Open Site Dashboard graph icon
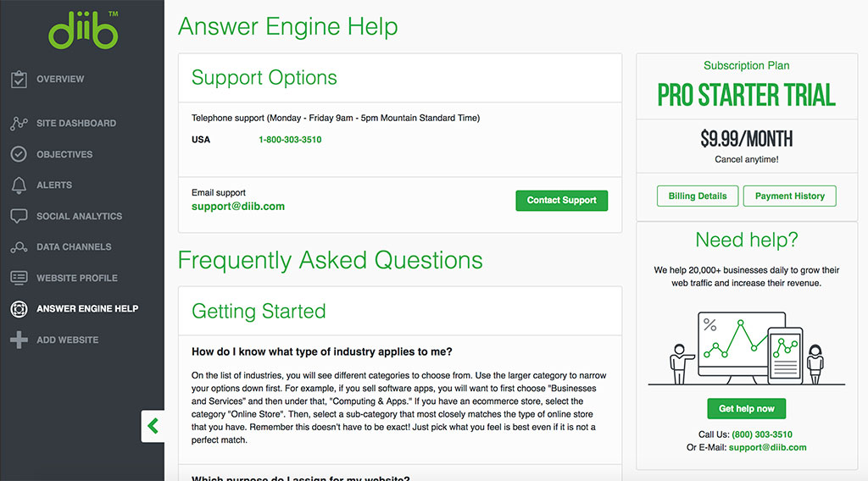 (x=19, y=124)
